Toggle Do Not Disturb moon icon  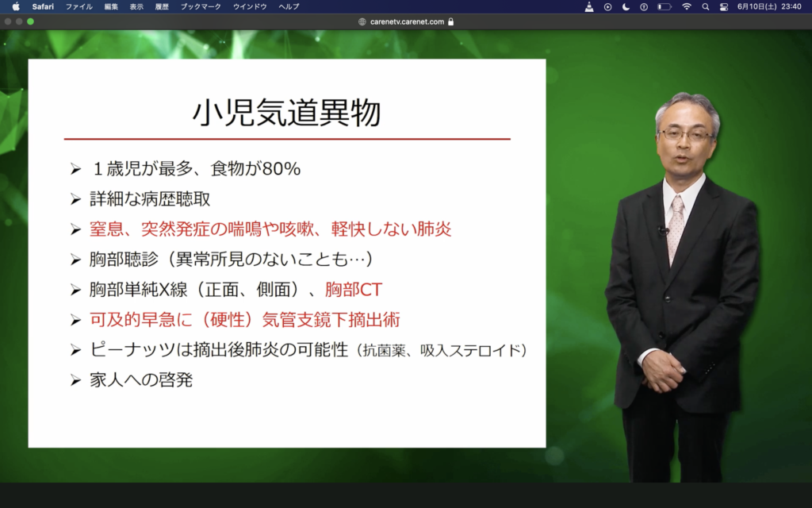click(626, 6)
